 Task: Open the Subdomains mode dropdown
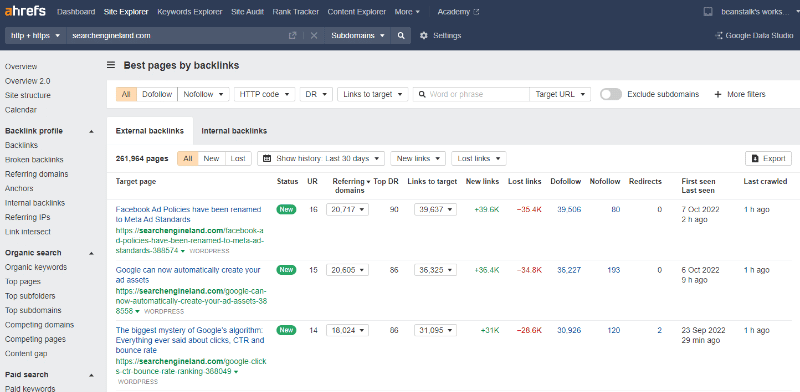pyautogui.click(x=358, y=36)
